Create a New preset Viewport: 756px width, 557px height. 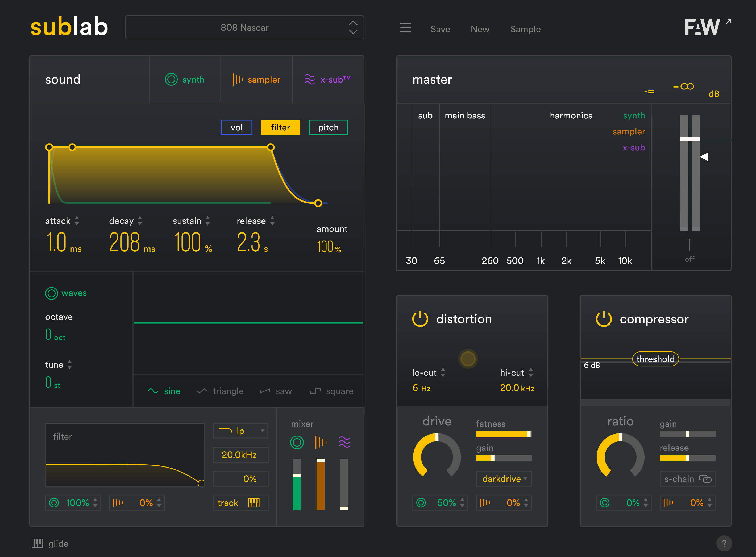(480, 29)
